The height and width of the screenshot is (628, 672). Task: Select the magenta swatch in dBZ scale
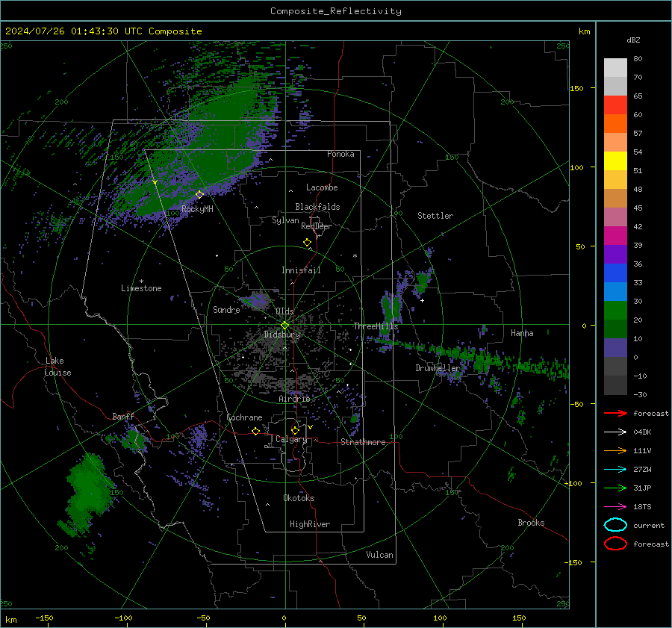615,236
